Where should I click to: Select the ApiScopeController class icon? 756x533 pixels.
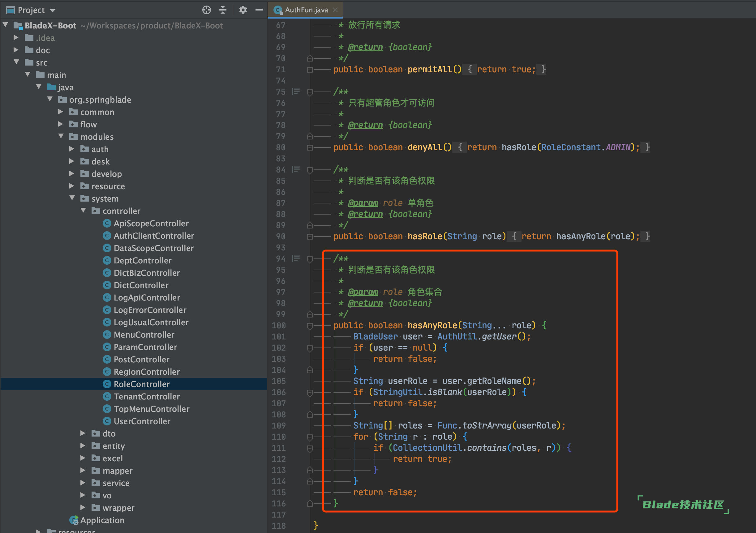107,224
